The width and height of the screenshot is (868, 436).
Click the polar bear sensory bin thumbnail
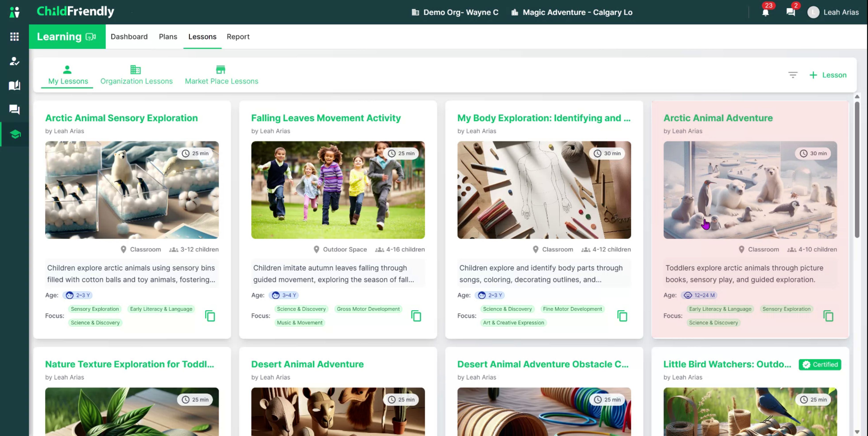point(132,190)
